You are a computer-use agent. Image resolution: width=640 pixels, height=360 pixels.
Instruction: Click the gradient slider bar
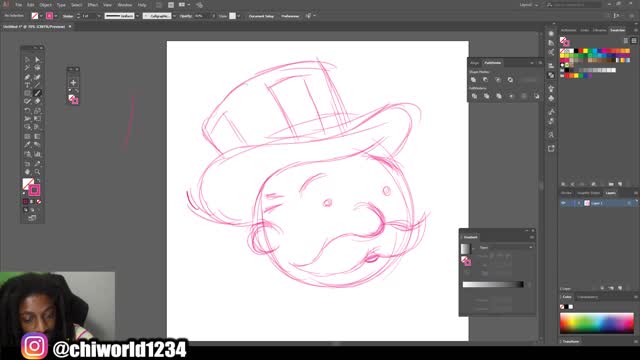493,284
